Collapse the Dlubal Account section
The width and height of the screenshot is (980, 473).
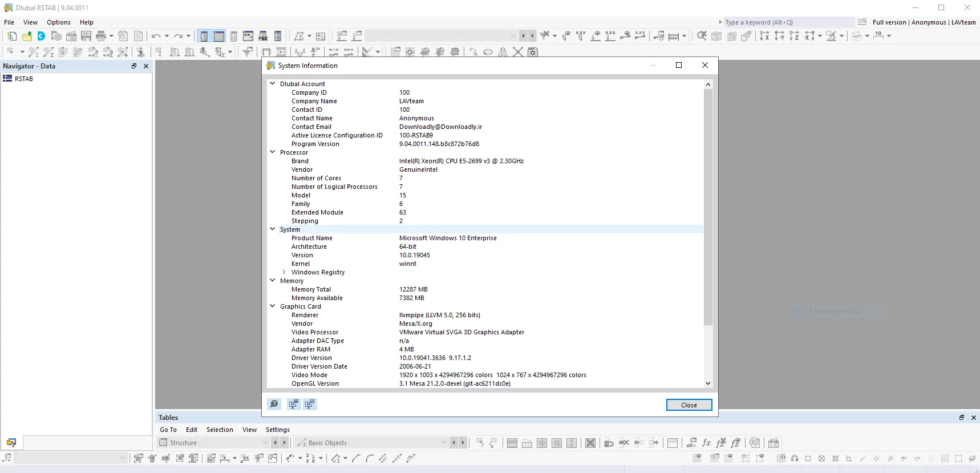click(x=273, y=83)
